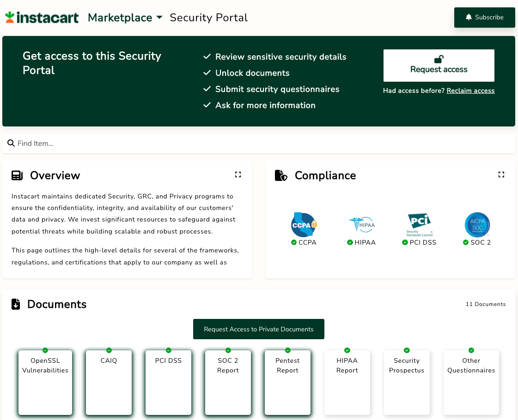Click the Find Item search field

click(259, 144)
